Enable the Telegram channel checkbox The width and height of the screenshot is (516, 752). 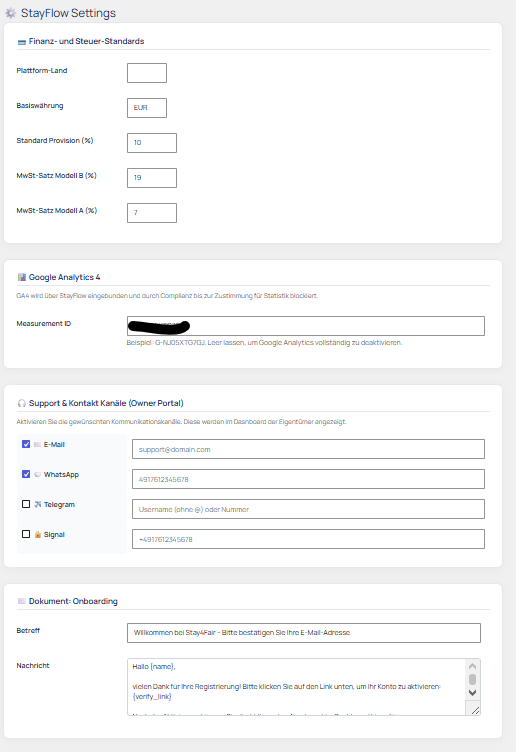pyautogui.click(x=26, y=504)
